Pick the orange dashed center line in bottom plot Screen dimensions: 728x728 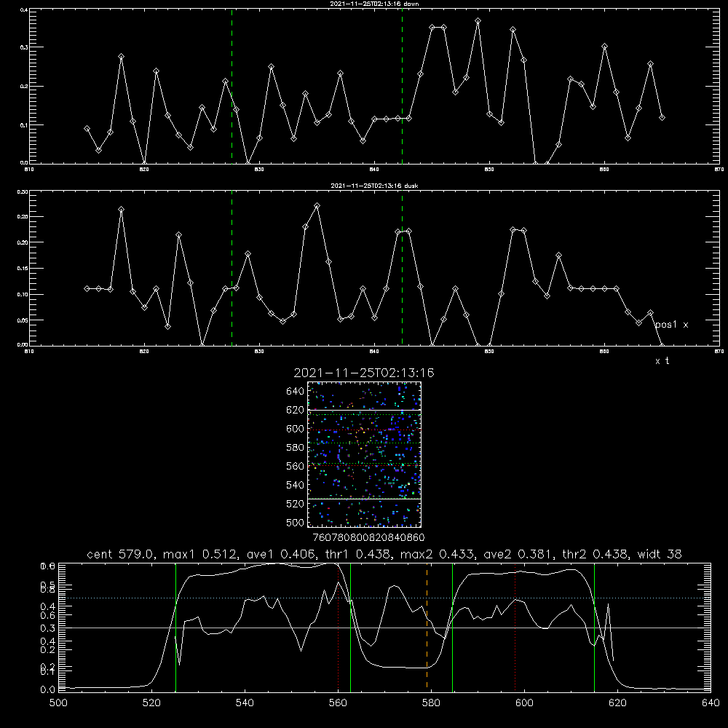[427, 627]
